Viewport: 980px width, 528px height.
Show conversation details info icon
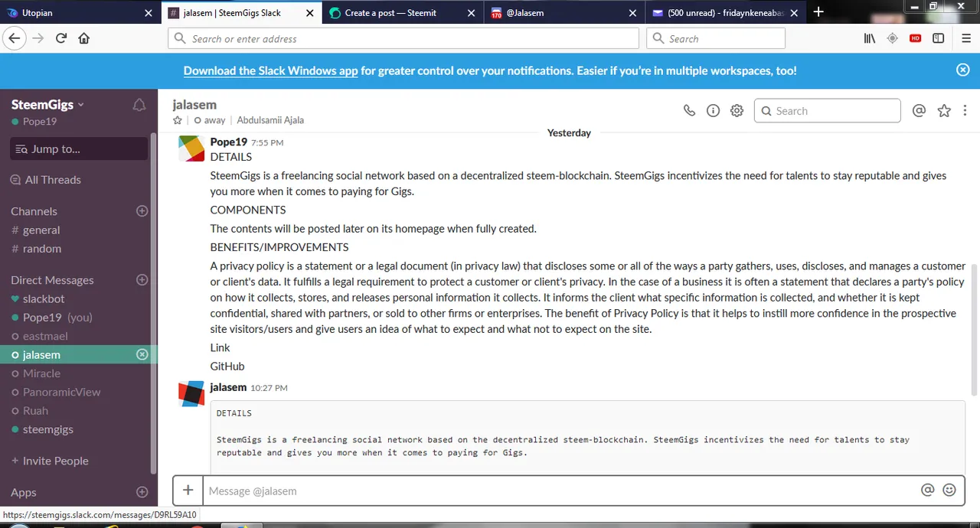[713, 111]
